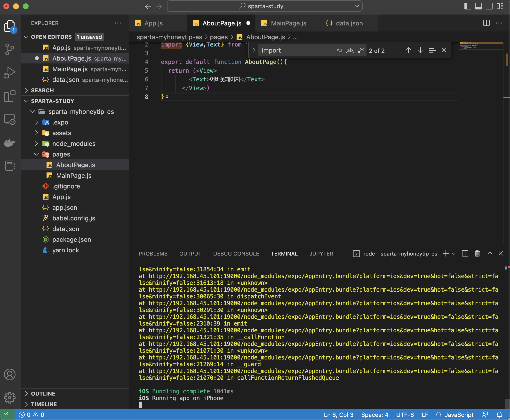The height and width of the screenshot is (420, 510).
Task: Open the Jupyter panel tab
Action: pos(321,254)
